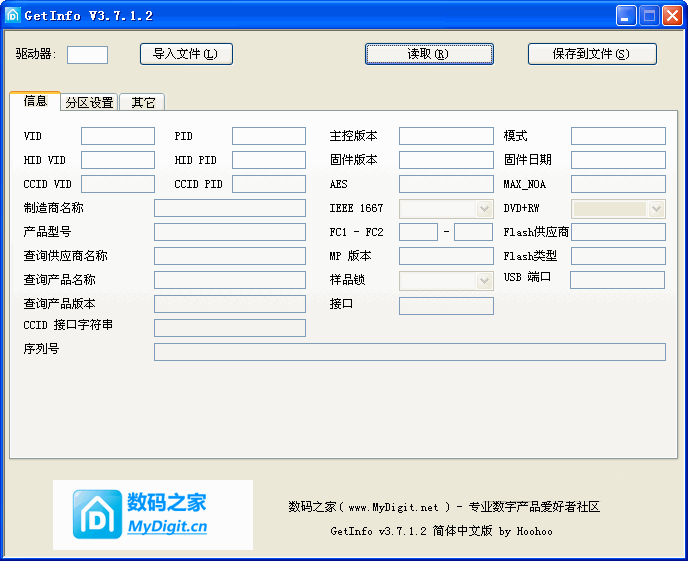Open the 其它 tab

coord(143,102)
